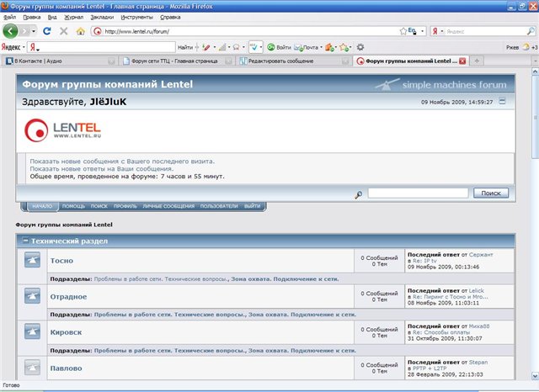Open user profile Сержант link

pyautogui.click(x=481, y=255)
